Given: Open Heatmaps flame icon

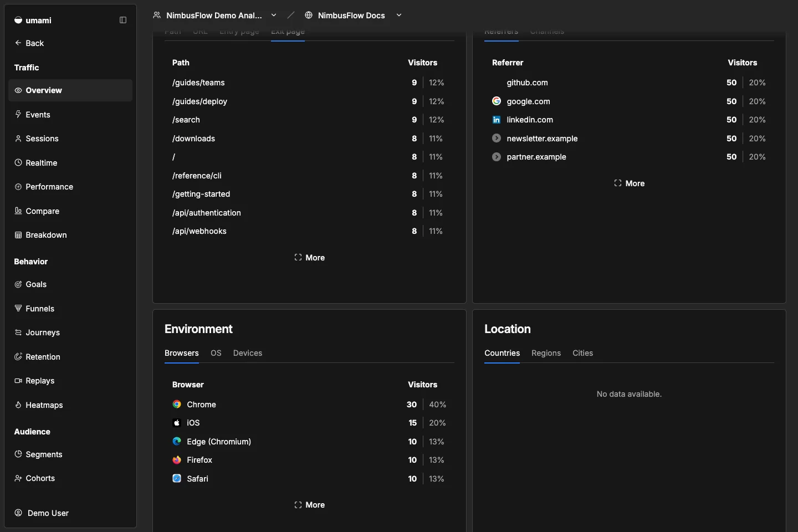Looking at the screenshot, I should pos(18,405).
